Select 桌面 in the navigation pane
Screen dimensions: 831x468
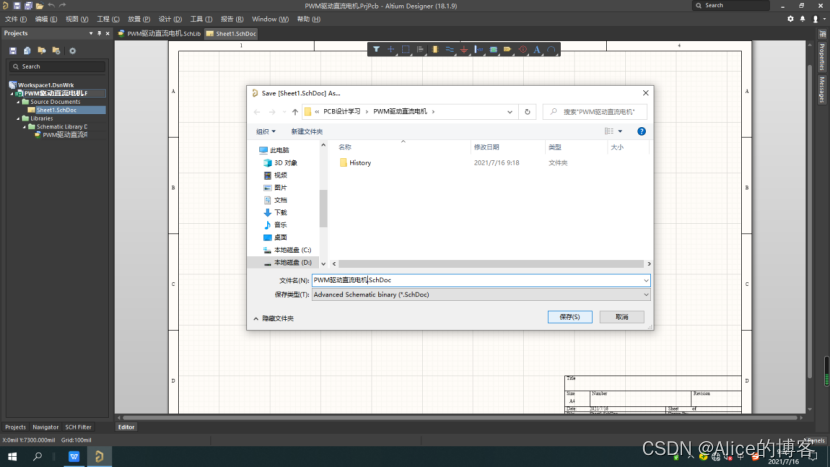pyautogui.click(x=275, y=237)
